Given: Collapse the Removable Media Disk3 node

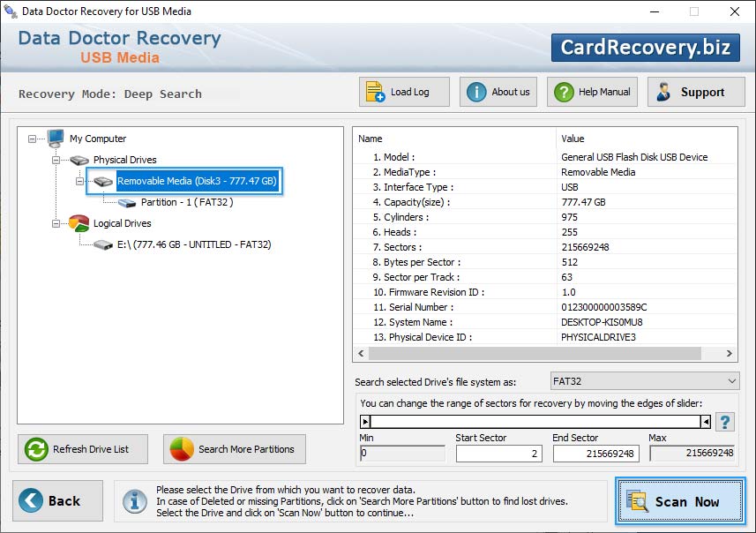Looking at the screenshot, I should pyautogui.click(x=79, y=182).
